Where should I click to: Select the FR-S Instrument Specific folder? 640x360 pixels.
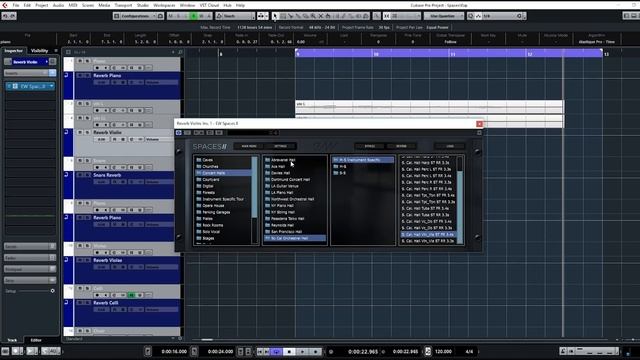[x=363, y=160]
